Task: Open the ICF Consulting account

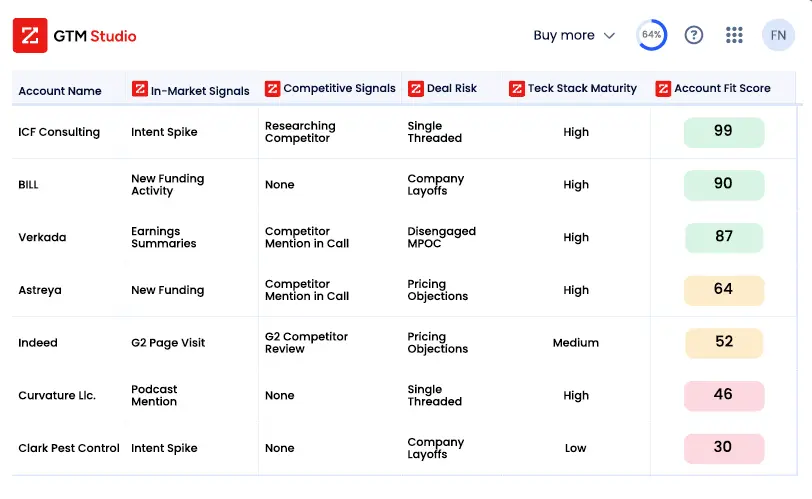Action: pos(59,132)
